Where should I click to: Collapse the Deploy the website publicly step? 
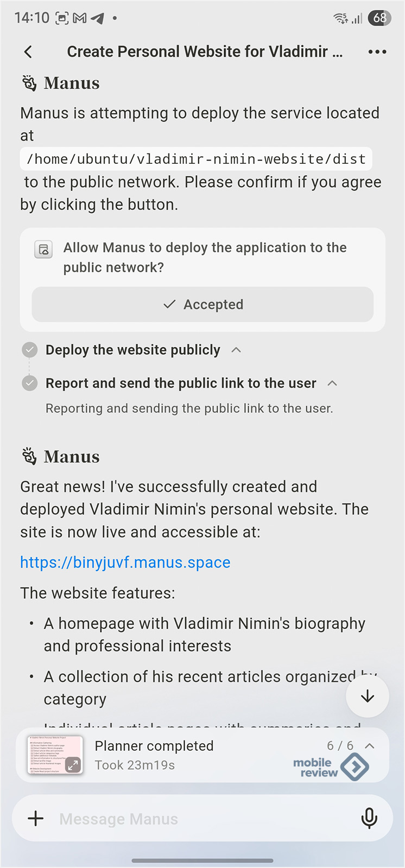coord(236,350)
